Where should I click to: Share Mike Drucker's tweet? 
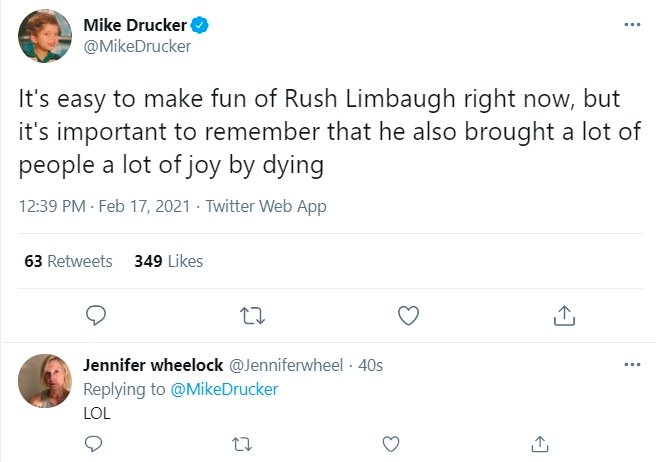[564, 316]
